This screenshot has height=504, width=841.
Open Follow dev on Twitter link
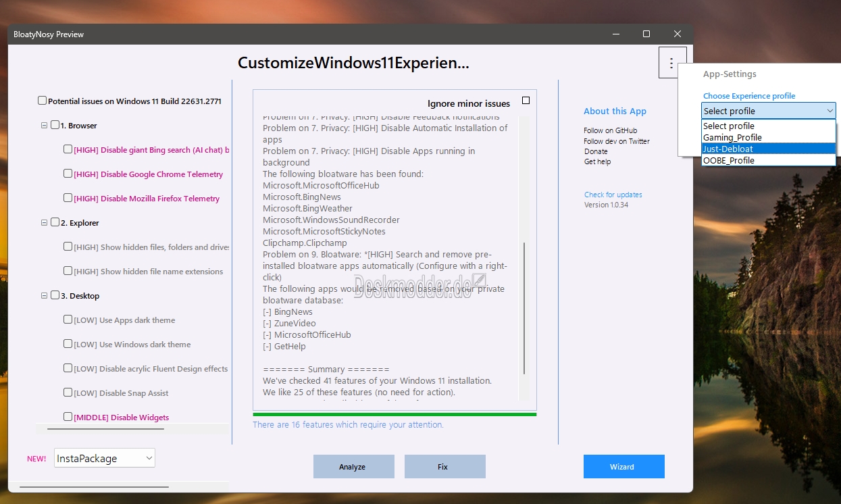617,141
